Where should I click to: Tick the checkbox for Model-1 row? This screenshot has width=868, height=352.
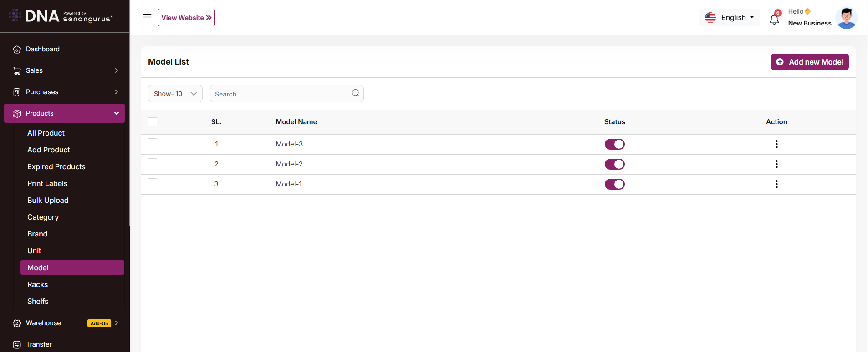pos(153,183)
